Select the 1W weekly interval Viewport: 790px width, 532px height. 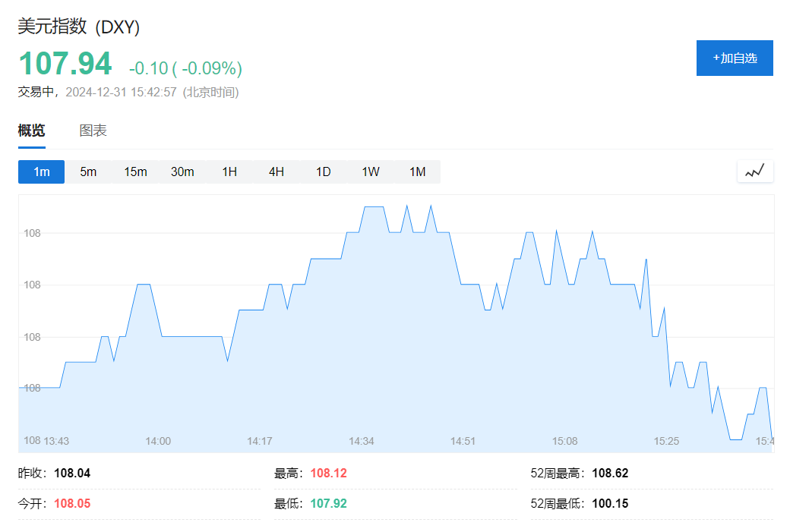(371, 172)
